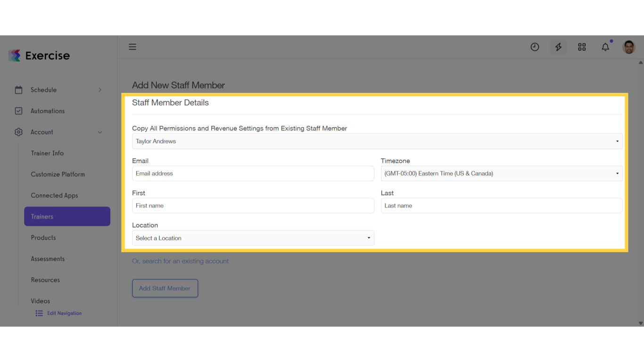Click the Account gear icon
This screenshot has height=362, width=644.
[x=18, y=132]
